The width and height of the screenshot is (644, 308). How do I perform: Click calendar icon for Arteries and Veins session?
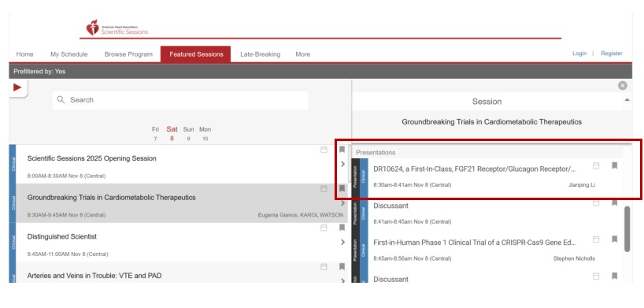click(324, 267)
